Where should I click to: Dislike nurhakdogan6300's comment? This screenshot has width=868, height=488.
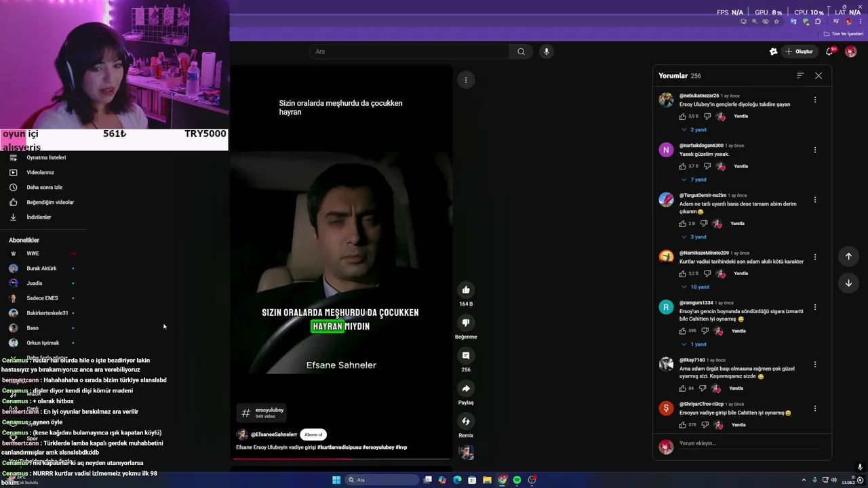pos(707,166)
